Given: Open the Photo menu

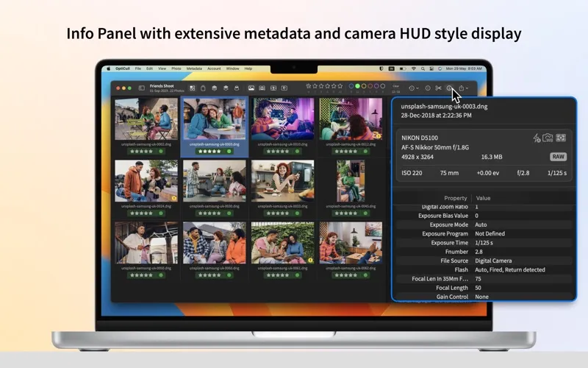Looking at the screenshot, I should point(176,68).
